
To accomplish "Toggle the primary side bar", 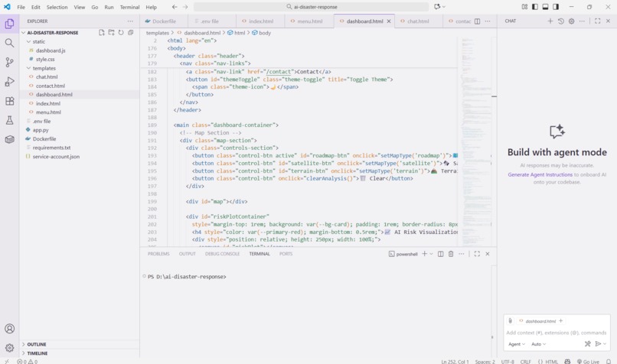I will point(535,7).
